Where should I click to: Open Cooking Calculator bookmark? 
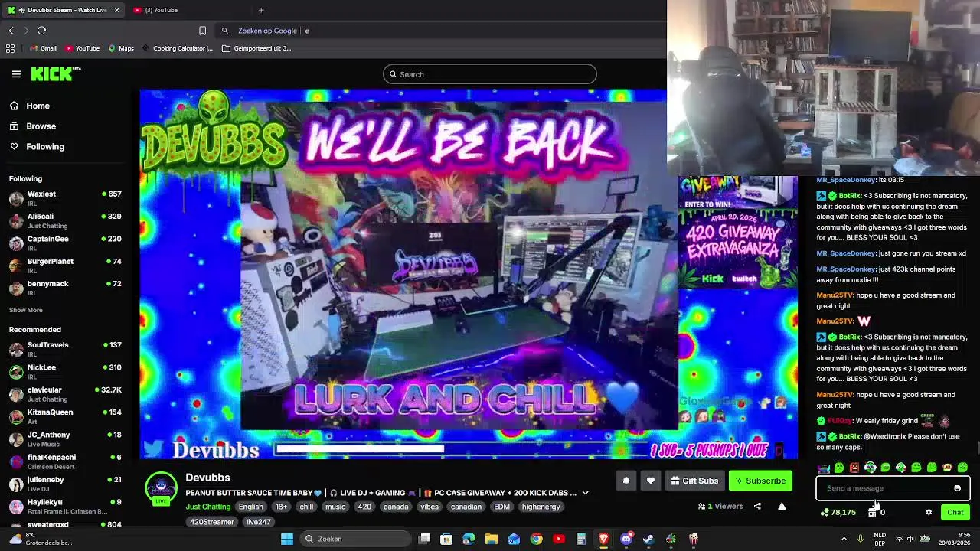[178, 48]
